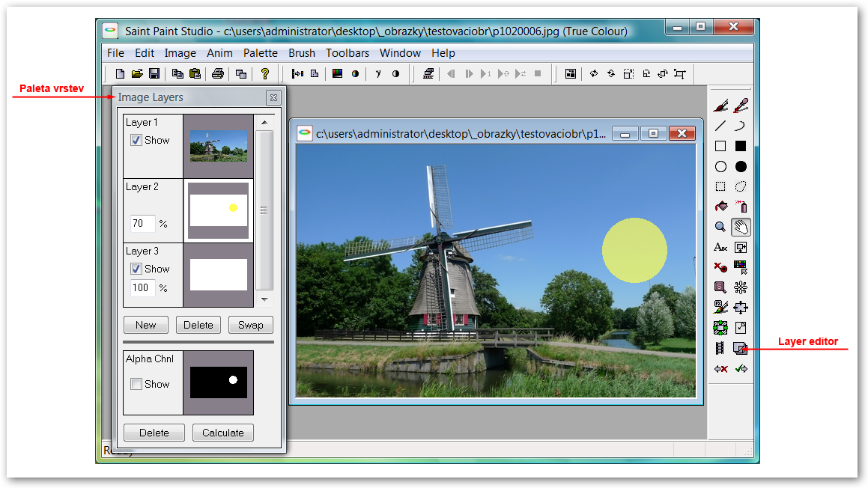The width and height of the screenshot is (868, 488).
Task: Select the outlined Rectangle tool
Action: coord(720,146)
